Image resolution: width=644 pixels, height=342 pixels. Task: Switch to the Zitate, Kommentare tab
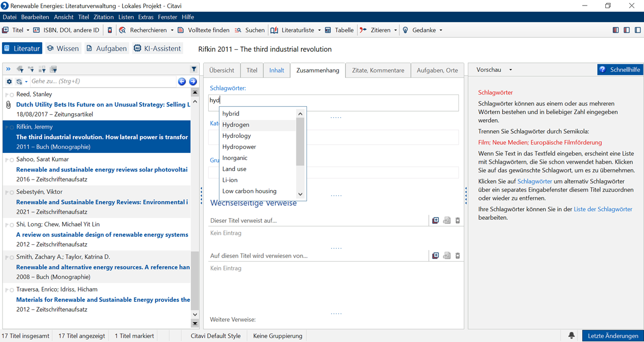coord(378,70)
